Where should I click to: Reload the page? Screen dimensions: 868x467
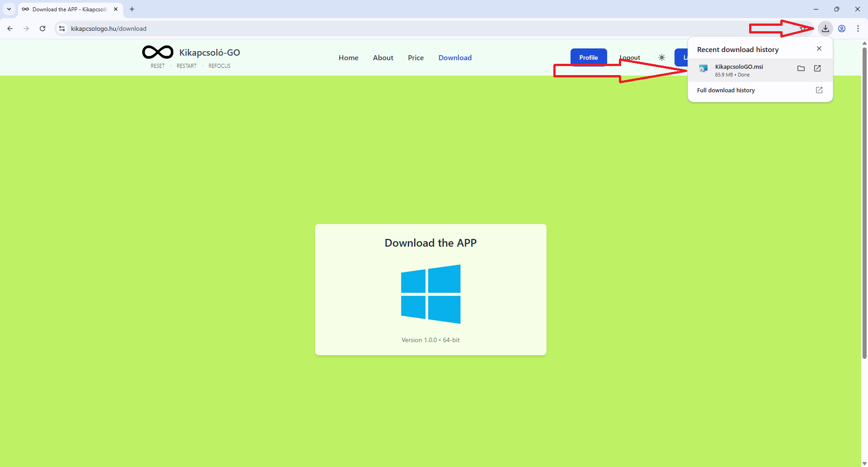[x=42, y=29]
